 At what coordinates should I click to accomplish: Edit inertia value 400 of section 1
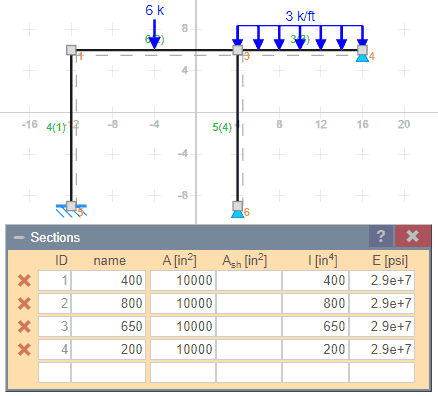tap(315, 280)
